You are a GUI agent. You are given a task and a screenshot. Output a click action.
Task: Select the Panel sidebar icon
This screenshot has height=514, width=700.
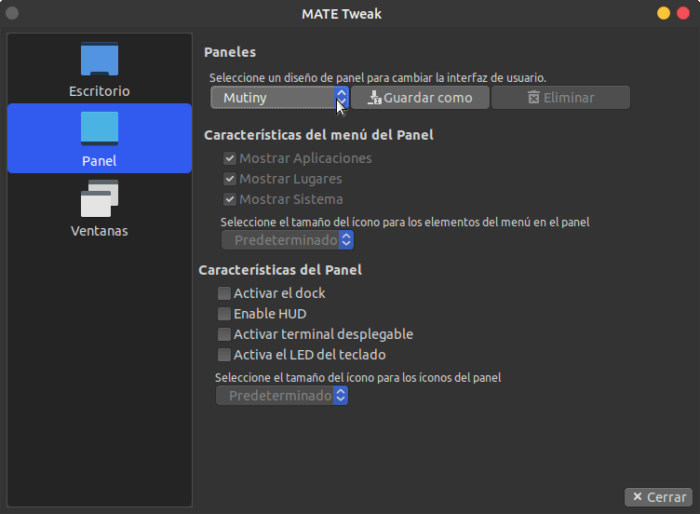tap(99, 129)
